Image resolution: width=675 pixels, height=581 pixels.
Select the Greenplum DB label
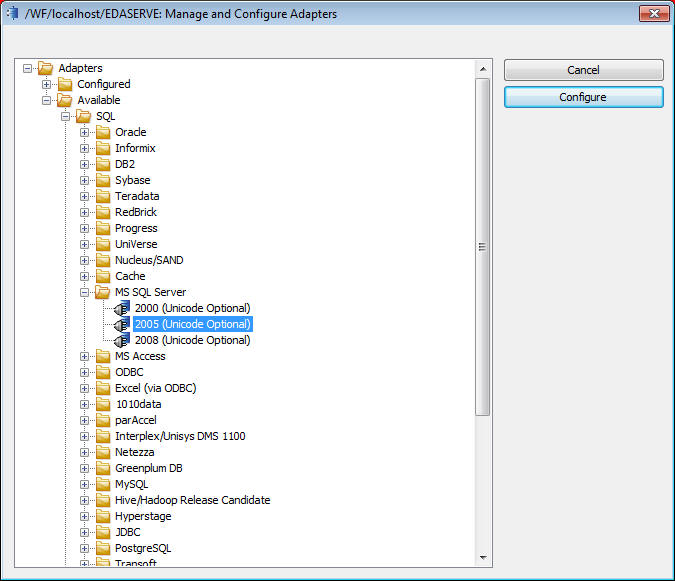[x=149, y=468]
